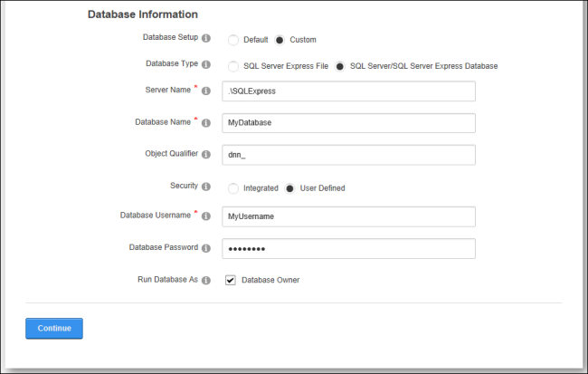Select User Defined security option
Viewport: 588px width, 374px height.
pos(289,188)
